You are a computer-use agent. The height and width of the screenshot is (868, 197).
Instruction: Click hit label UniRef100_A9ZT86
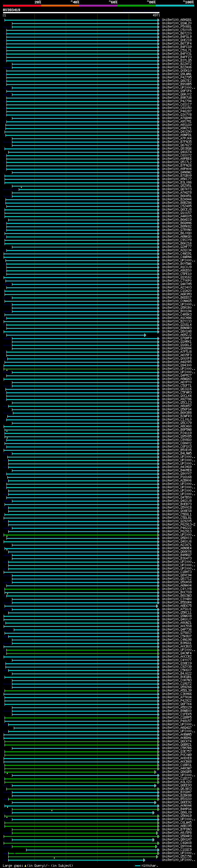[176, 399]
